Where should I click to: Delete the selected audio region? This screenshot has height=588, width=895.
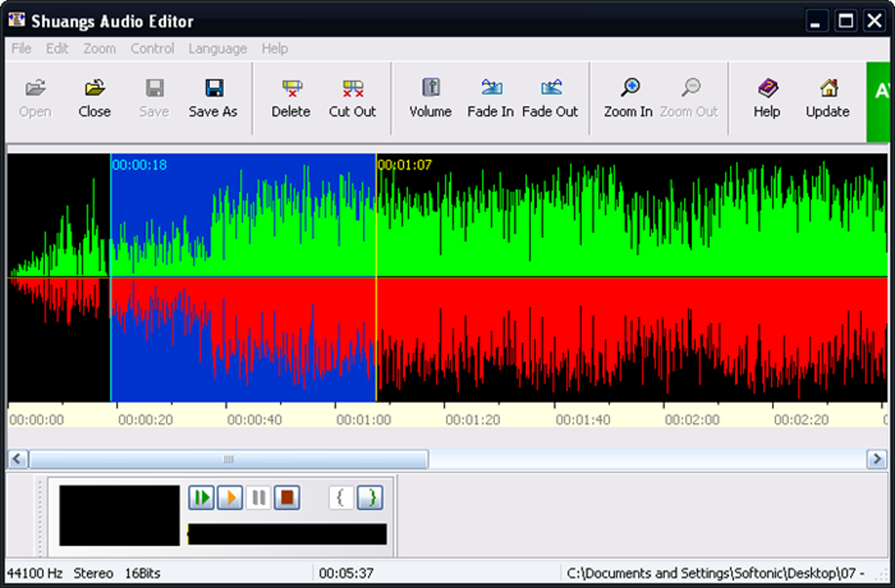(x=291, y=98)
